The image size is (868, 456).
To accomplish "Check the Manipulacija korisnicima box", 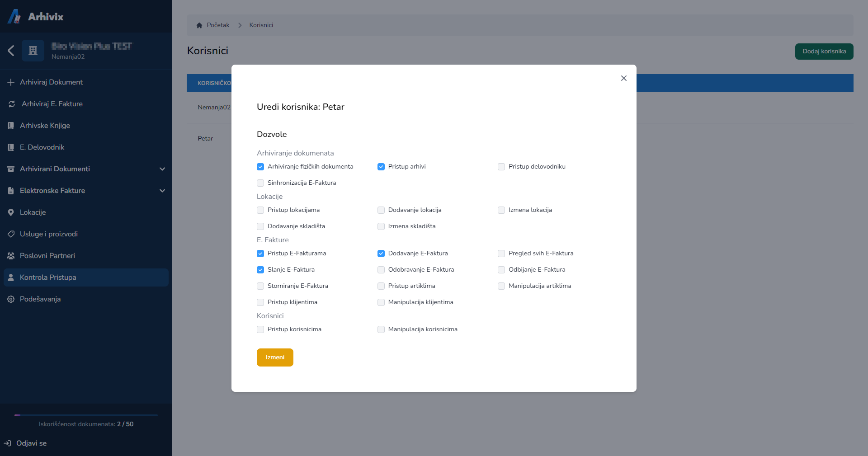I will tap(381, 329).
